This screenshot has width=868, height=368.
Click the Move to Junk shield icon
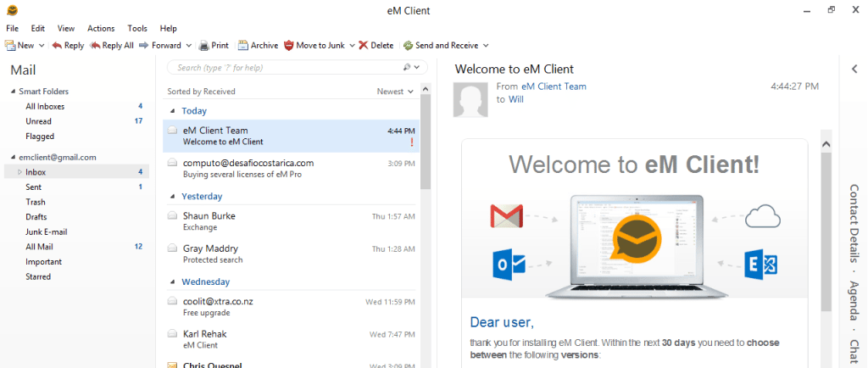pyautogui.click(x=288, y=46)
